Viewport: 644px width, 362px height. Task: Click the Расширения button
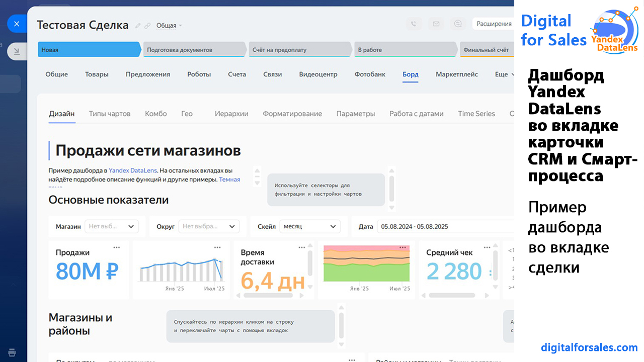point(494,24)
